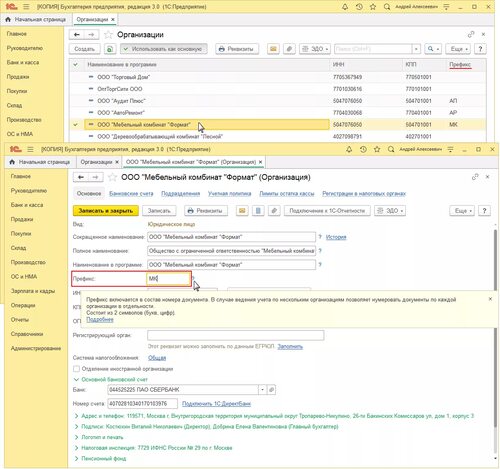Click the notifications bell in lower window
The height and width of the screenshot is (469, 500).
349,150
